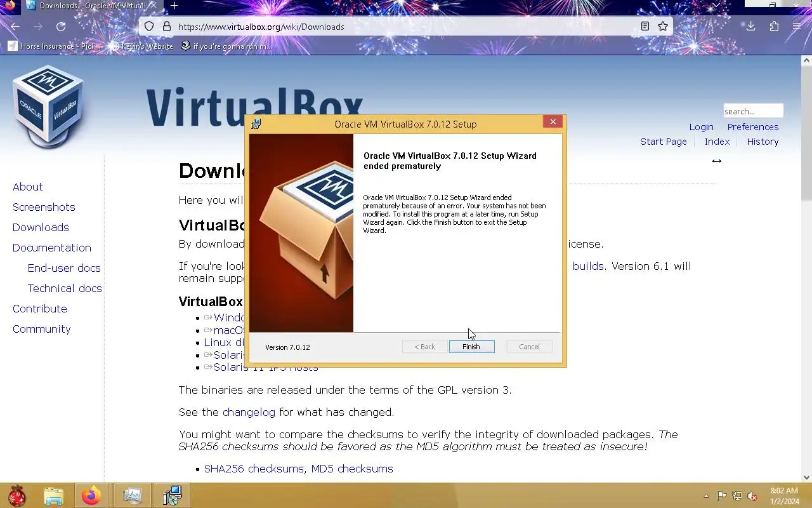The height and width of the screenshot is (508, 812).
Task: Click the wiki search field
Action: click(x=753, y=111)
